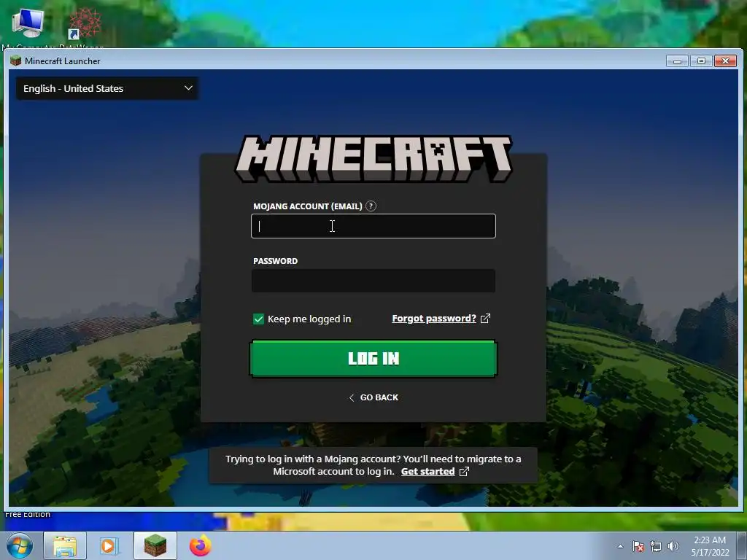Open the volume speaker tray icon
The width and height of the screenshot is (747, 560).
pos(673,546)
